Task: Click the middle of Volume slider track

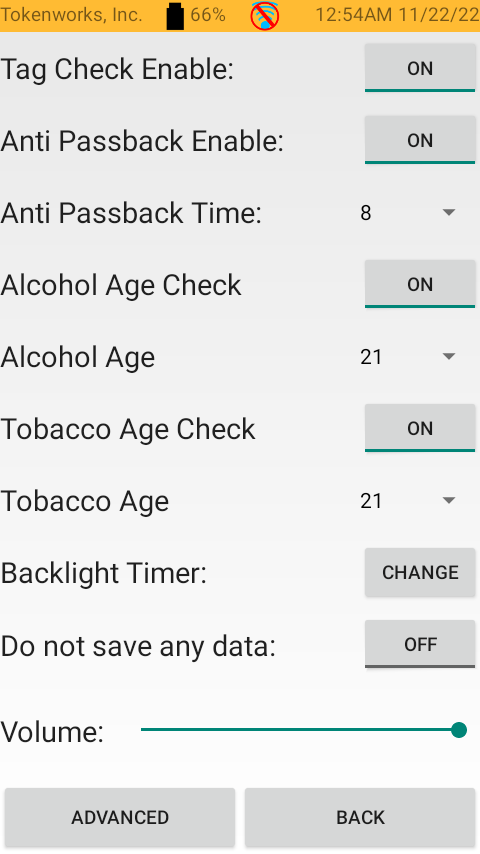Action: coord(300,730)
